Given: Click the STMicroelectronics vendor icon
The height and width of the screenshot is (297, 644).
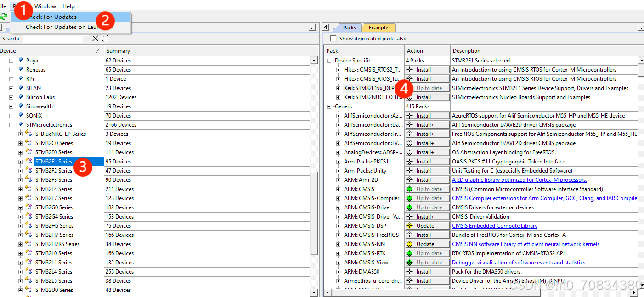Looking at the screenshot, I should tap(20, 125).
